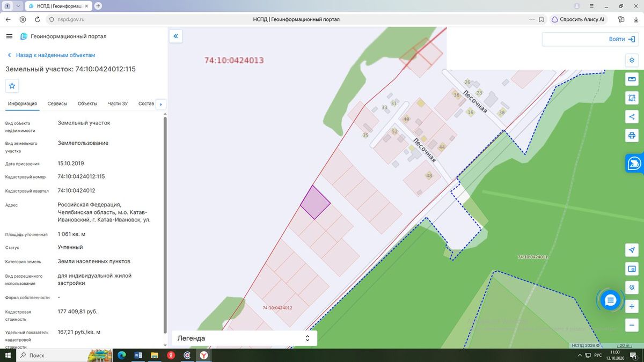Open a new browser tab
This screenshot has height=362, width=644.
click(98, 6)
